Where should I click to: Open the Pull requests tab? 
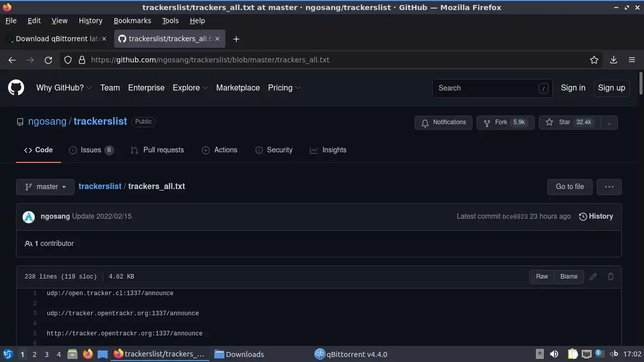(x=157, y=150)
